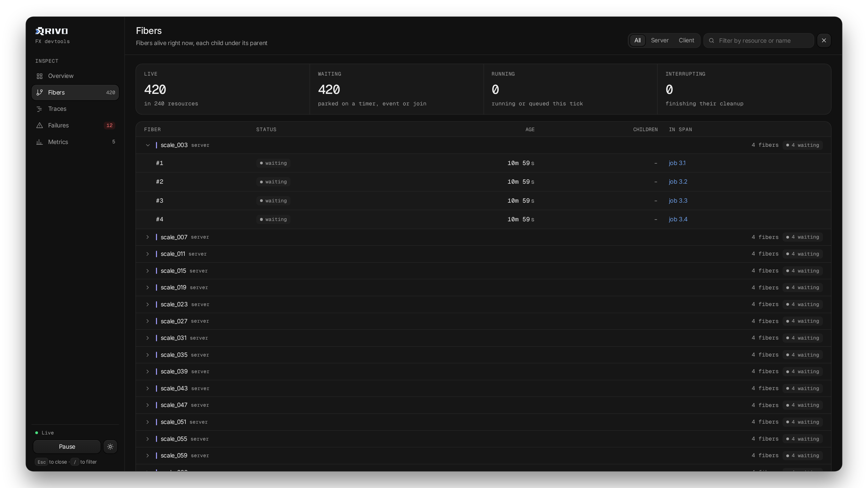868x488 pixels.
Task: Click the Live status indicator
Action: (x=44, y=433)
